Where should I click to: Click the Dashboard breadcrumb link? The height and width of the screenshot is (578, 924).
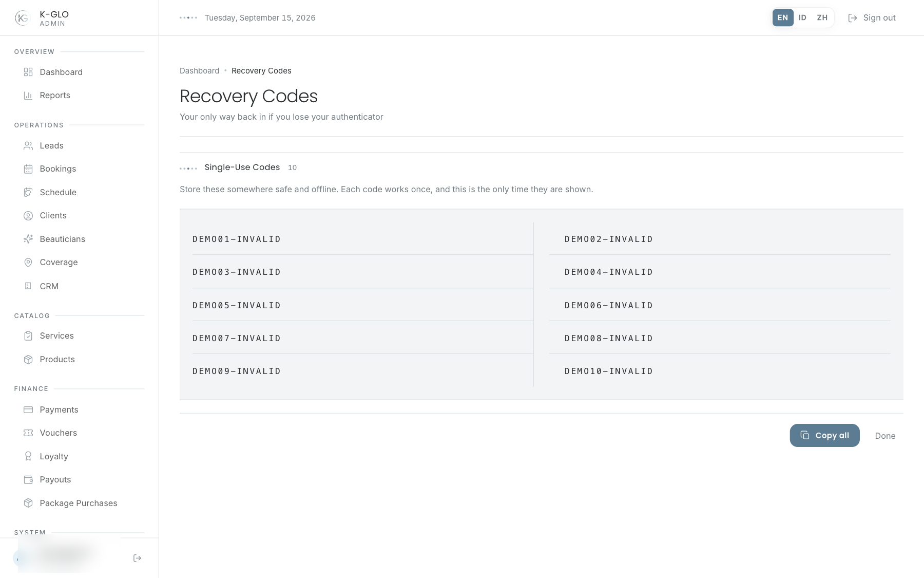(x=199, y=71)
